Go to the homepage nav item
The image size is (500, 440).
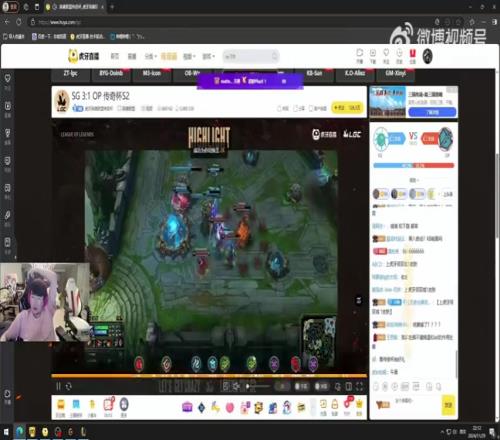115,56
